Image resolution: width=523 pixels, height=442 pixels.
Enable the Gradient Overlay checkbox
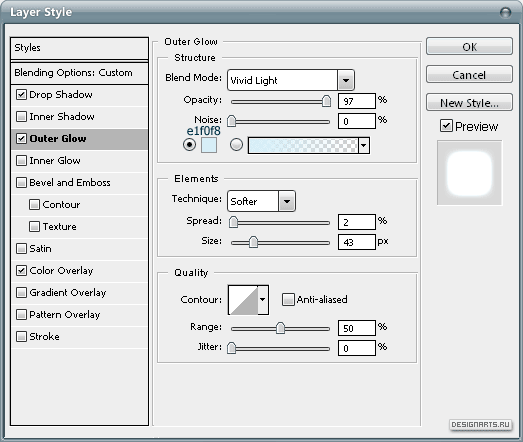click(21, 293)
